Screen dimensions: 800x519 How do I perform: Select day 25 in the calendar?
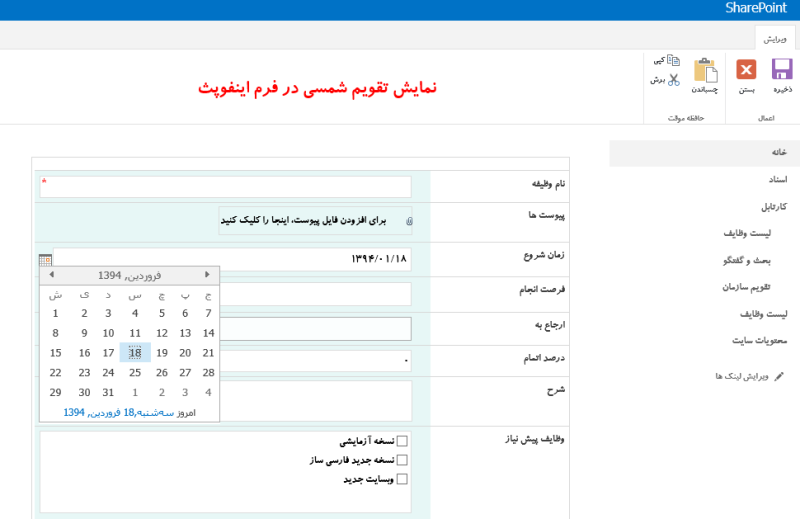coord(135,373)
